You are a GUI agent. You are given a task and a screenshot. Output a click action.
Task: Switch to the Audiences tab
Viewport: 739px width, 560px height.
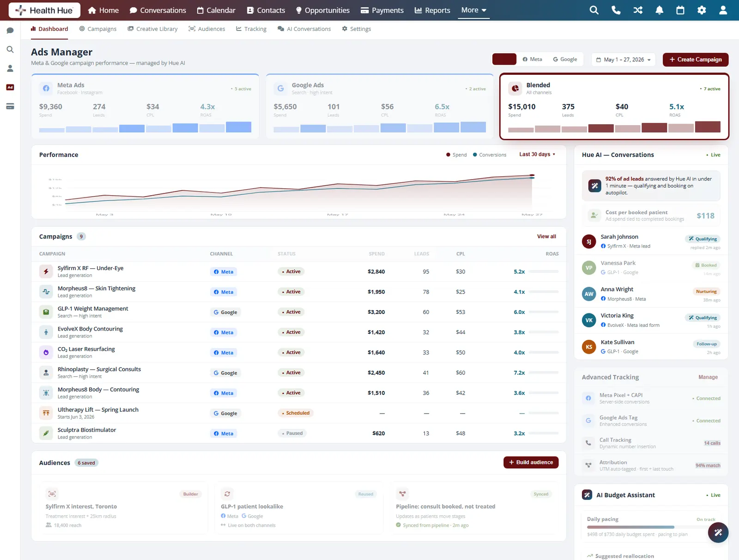(x=207, y=29)
